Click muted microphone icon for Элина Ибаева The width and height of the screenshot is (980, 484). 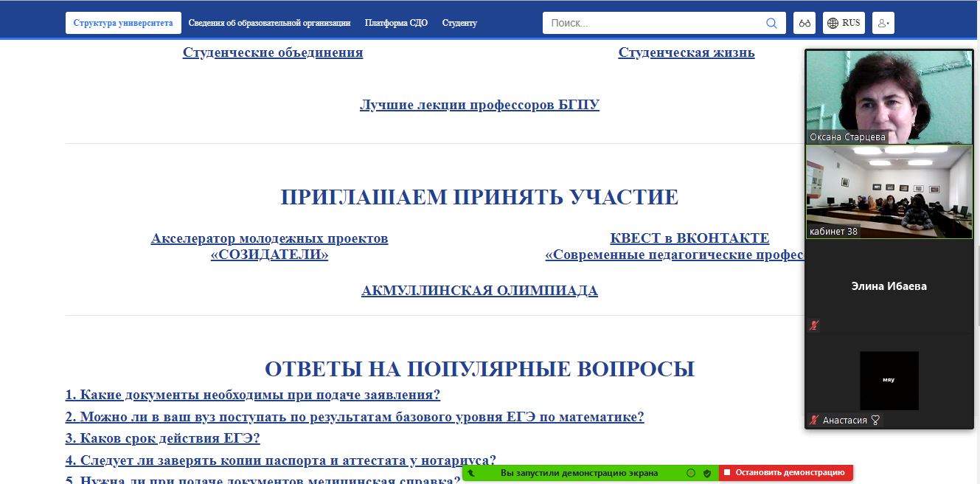pyautogui.click(x=814, y=325)
